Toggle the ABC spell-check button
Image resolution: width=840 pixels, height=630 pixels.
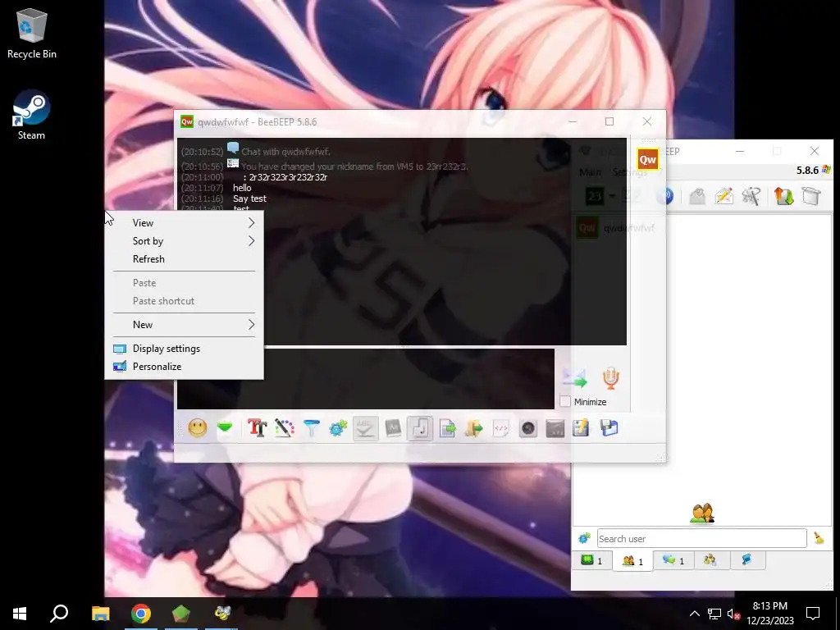(365, 428)
